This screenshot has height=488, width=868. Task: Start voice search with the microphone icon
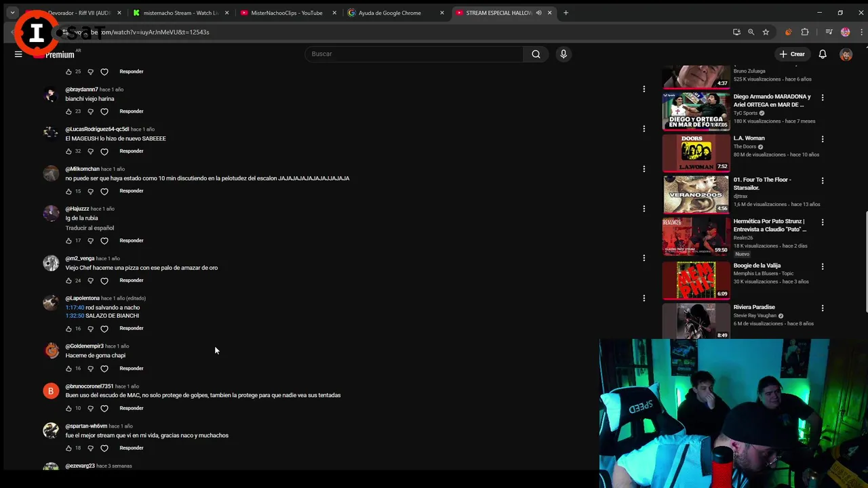tap(563, 54)
